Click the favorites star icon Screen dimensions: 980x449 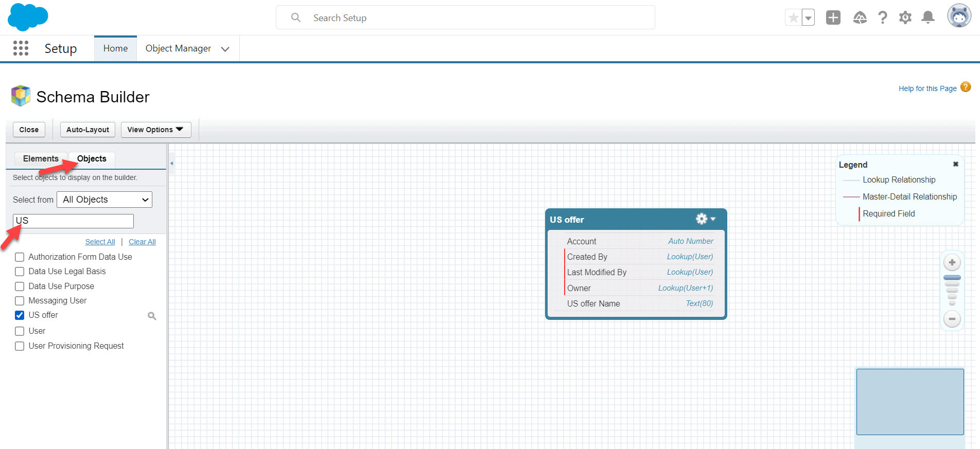click(x=793, y=18)
